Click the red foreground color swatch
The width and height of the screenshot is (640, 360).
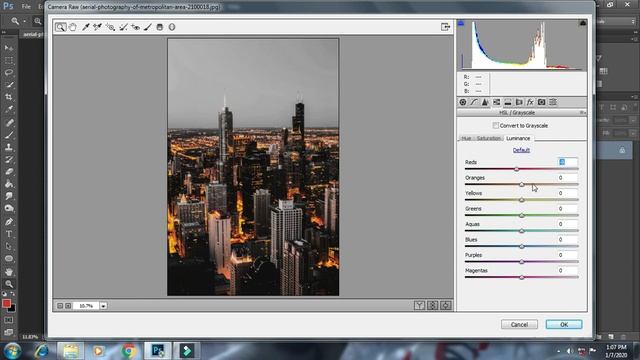point(6,303)
